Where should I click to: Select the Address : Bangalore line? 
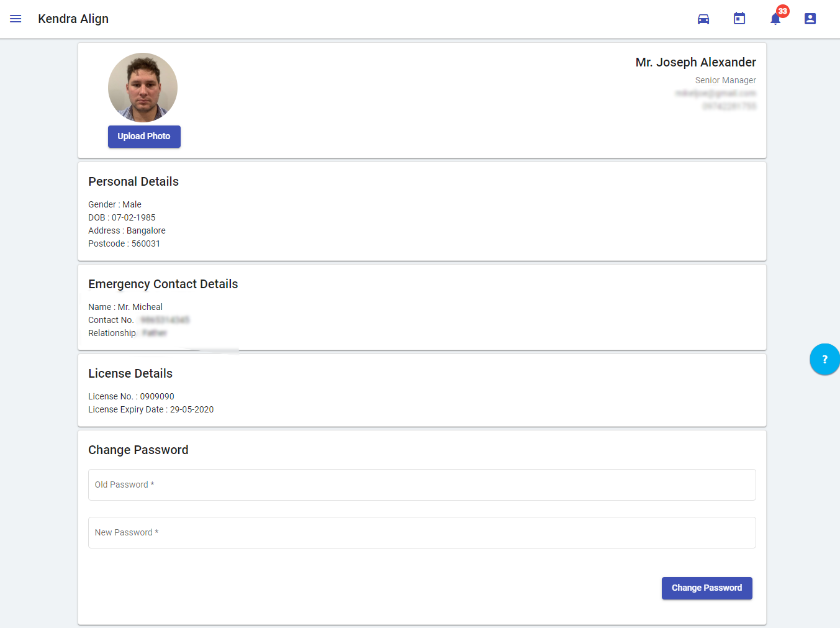pos(127,230)
